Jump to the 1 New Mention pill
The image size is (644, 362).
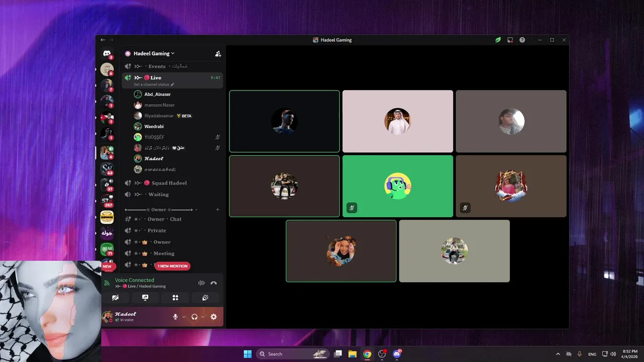pyautogui.click(x=173, y=266)
